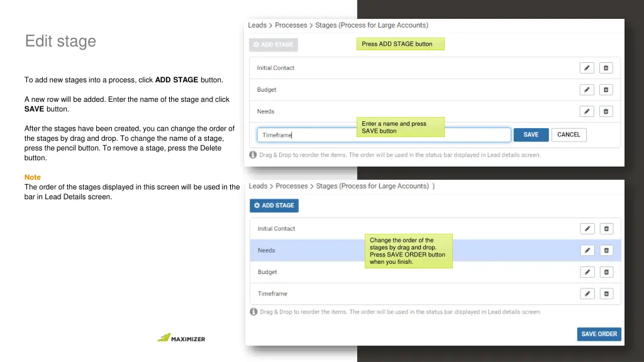Viewport: 644px width, 362px height.
Task: Select Initial Contact row in upper list
Action: coord(435,68)
